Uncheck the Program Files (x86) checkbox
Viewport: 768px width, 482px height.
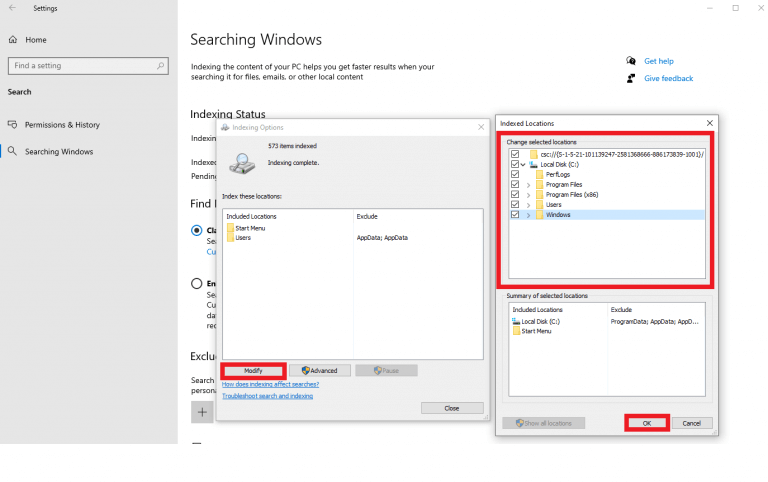click(515, 194)
